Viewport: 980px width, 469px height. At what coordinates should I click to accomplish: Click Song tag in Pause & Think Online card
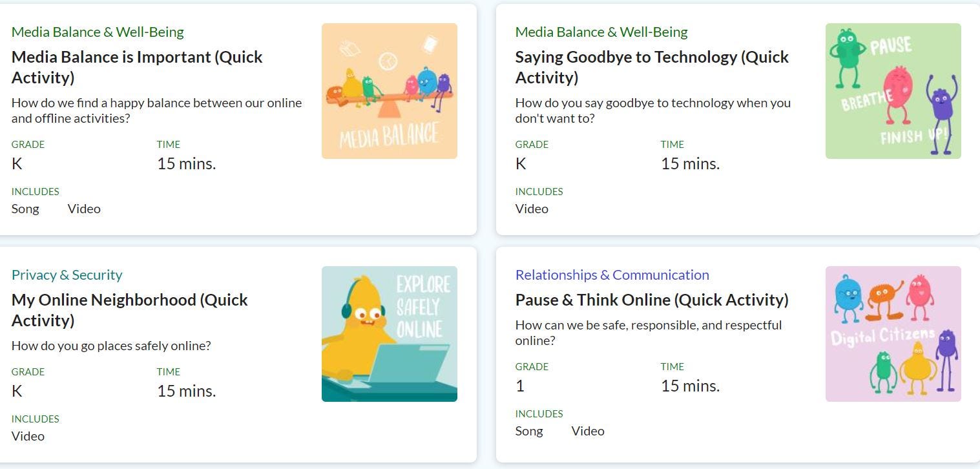[x=529, y=431]
